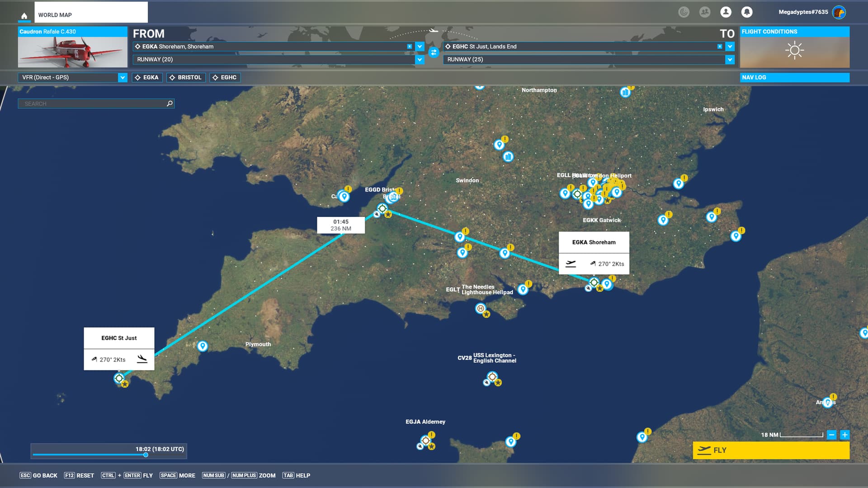Swap departure and arrival airports icon
Screen dimensions: 868x488
[x=434, y=53]
